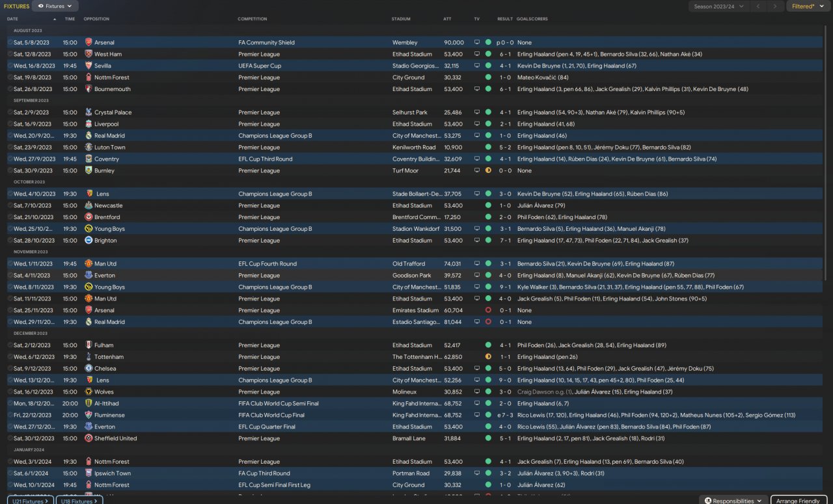Open the Filtered* dropdown

(x=808, y=6)
